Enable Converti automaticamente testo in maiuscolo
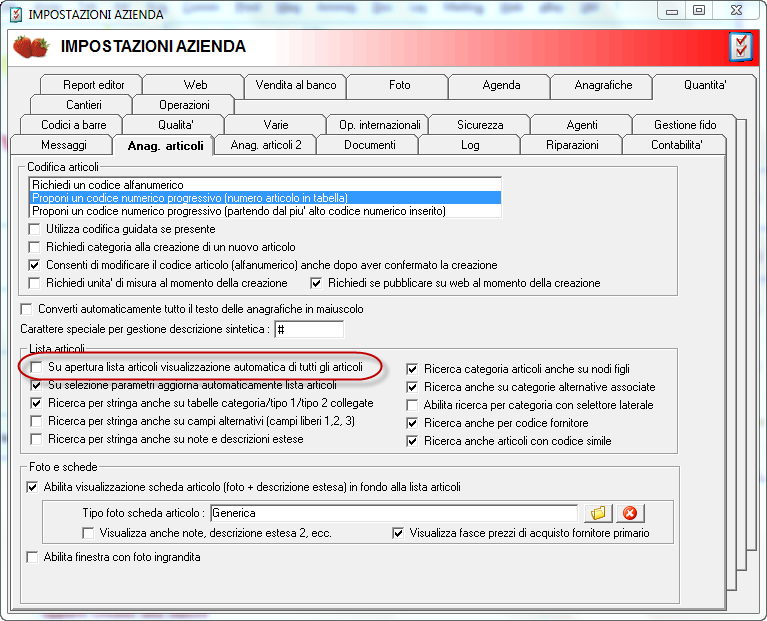Image resolution: width=767 pixels, height=621 pixels. coord(26,309)
